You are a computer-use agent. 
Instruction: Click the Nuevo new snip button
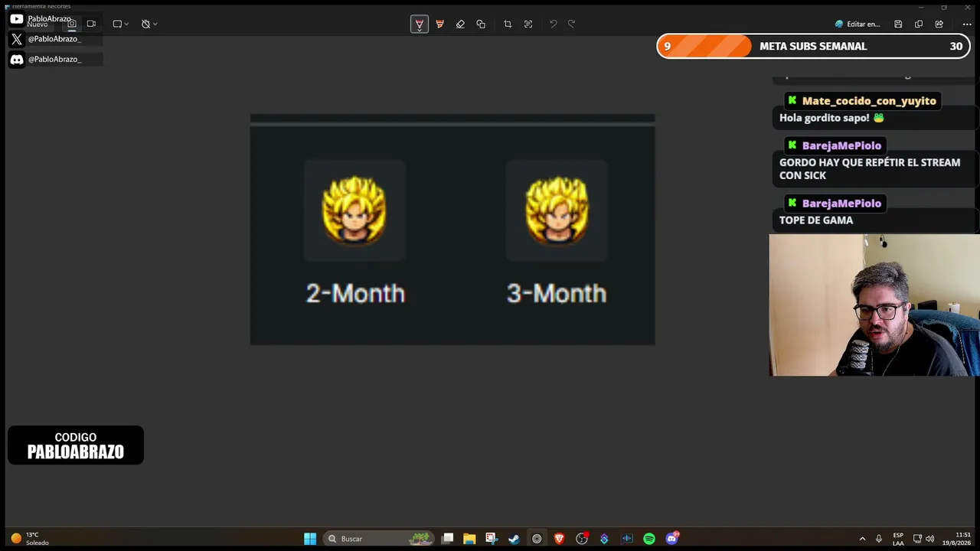click(x=37, y=24)
